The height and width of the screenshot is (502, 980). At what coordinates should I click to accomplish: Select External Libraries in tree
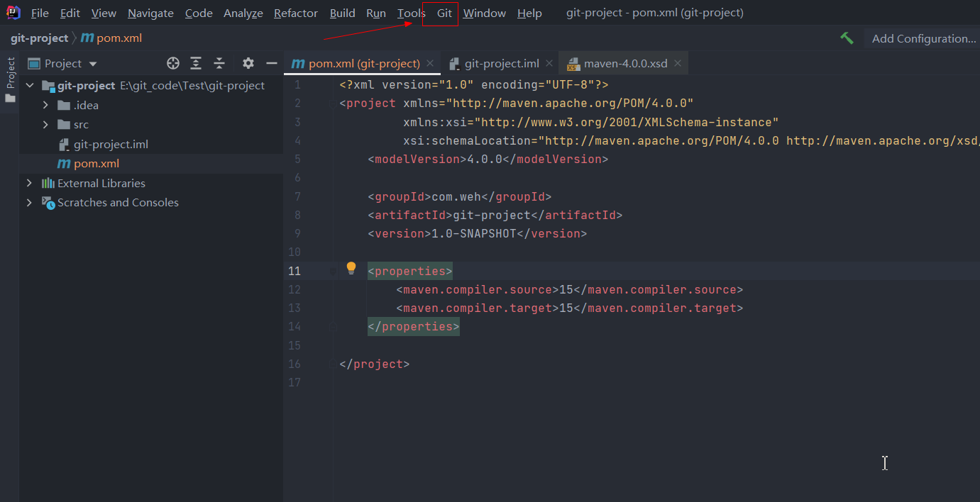pyautogui.click(x=151, y=183)
